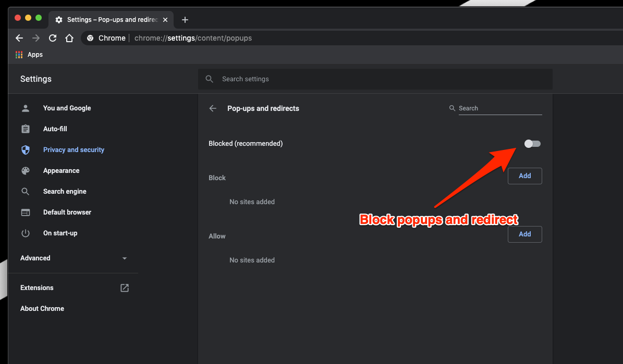Reload the page with refresh icon
Screen dimensions: 623x364
click(53, 38)
